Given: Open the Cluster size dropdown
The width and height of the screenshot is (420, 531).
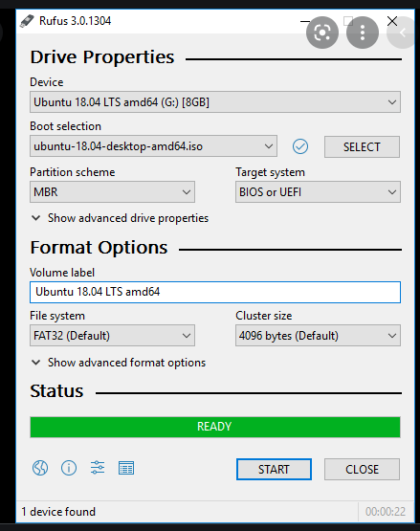Looking at the screenshot, I should pyautogui.click(x=318, y=336).
